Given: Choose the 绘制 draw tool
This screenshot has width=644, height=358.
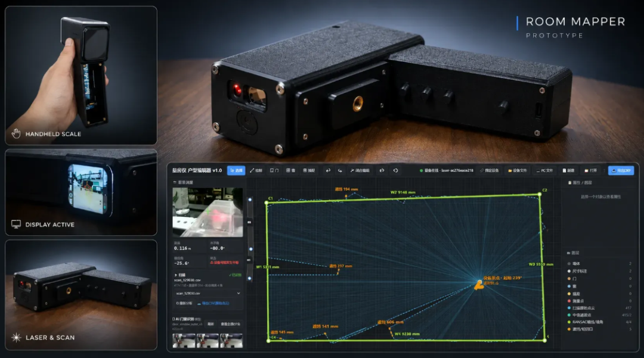Looking at the screenshot, I should coord(256,170).
